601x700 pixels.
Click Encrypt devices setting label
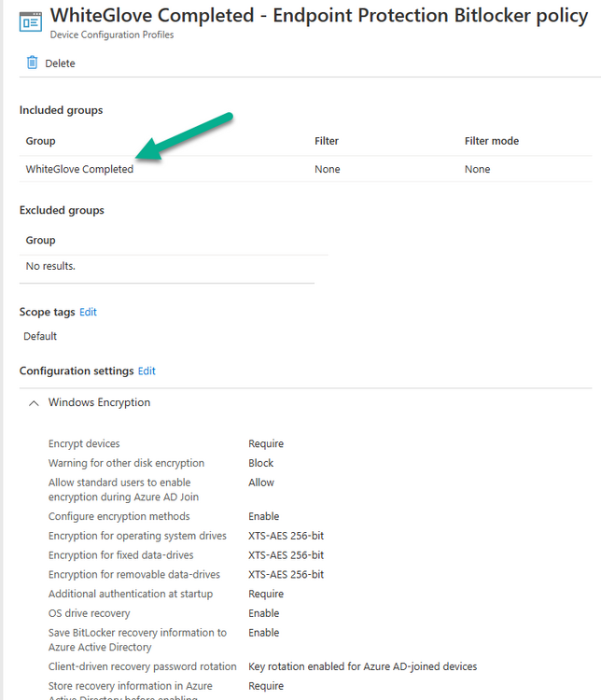click(x=84, y=443)
